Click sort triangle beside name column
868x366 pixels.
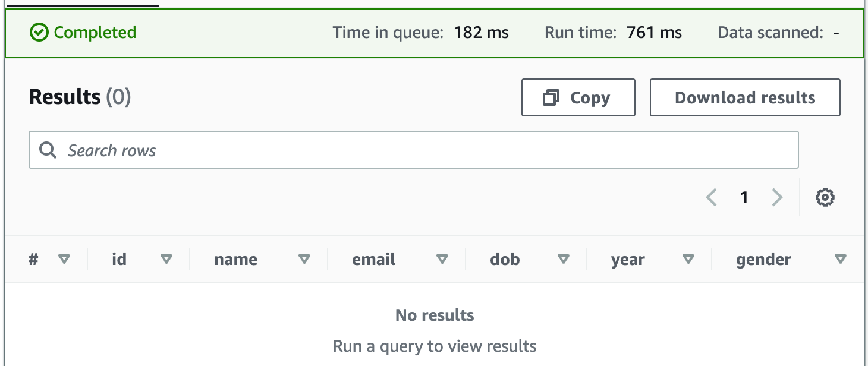pyautogui.click(x=304, y=259)
